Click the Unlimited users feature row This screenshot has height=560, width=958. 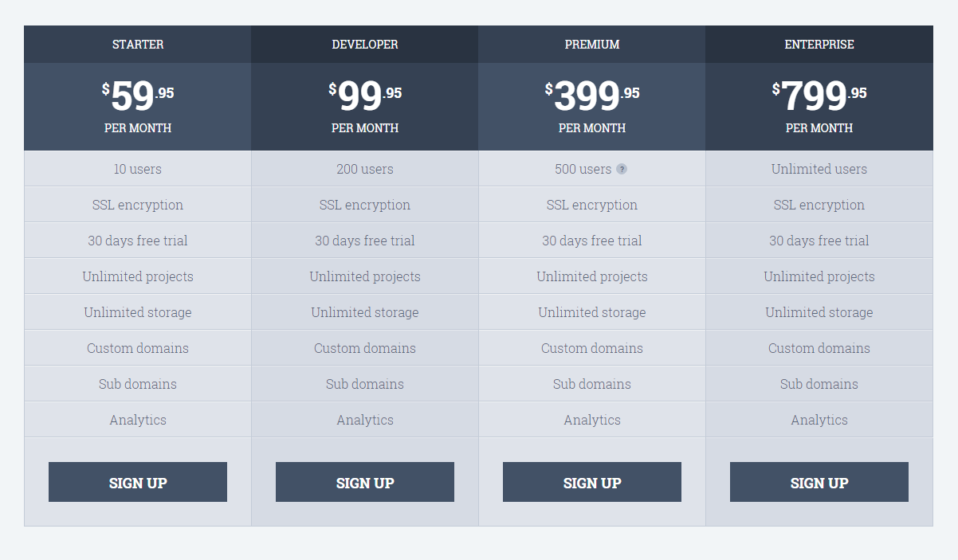point(819,169)
